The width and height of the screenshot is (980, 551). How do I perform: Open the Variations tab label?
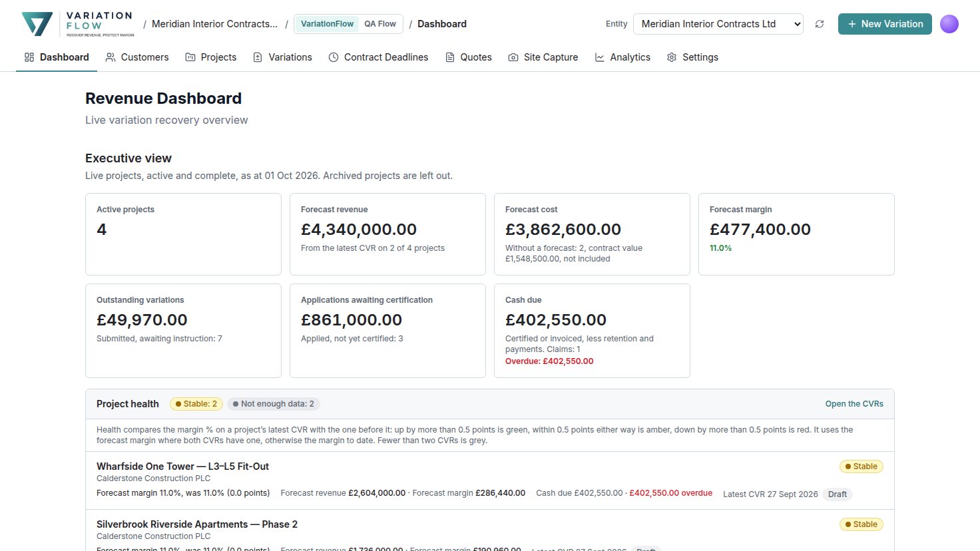pyautogui.click(x=290, y=57)
